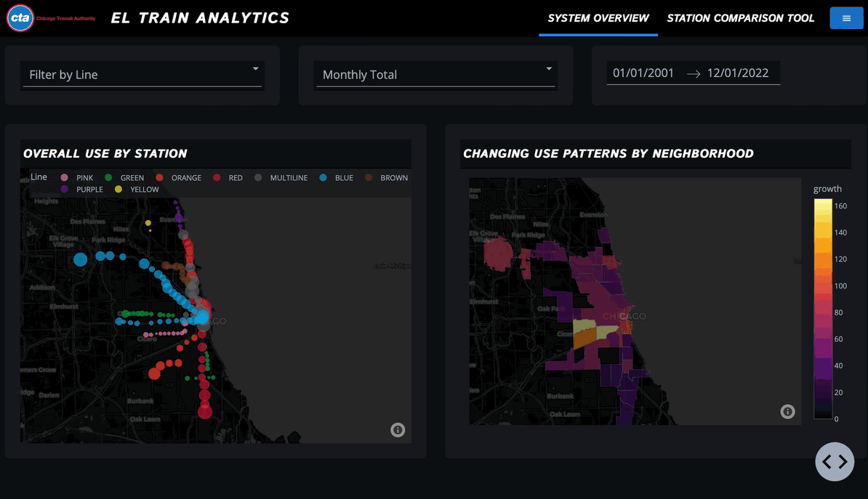The height and width of the screenshot is (499, 868).
Task: Click the start date field 01/01/2001
Action: [x=643, y=73]
